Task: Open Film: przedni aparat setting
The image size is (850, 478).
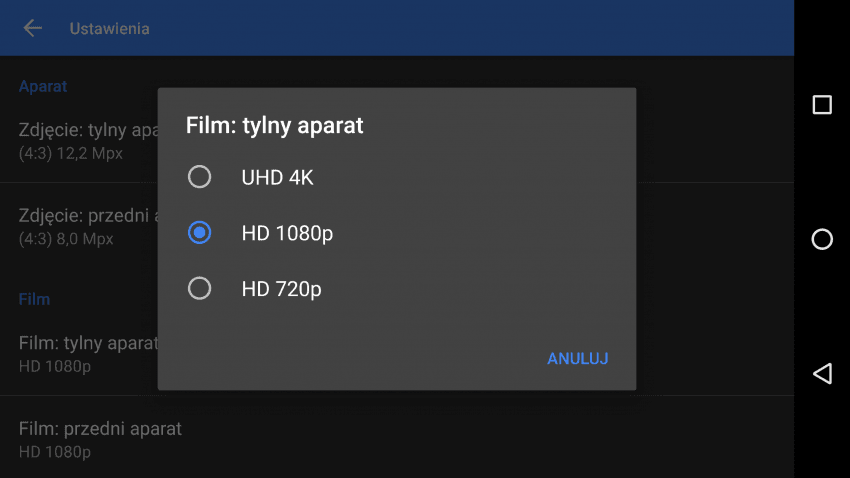Action: pos(397,439)
